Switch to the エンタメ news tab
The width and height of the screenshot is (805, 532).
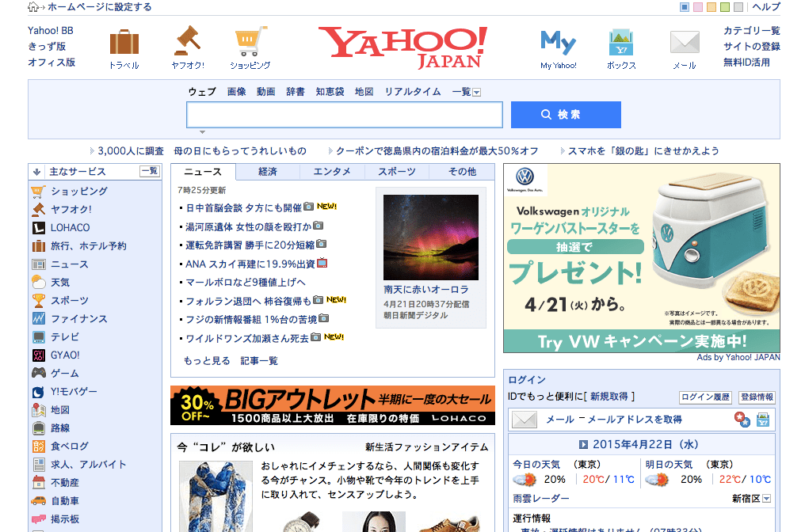[332, 171]
